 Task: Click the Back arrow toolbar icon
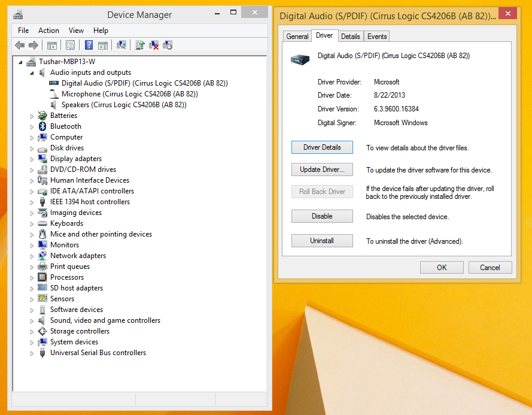20,45
